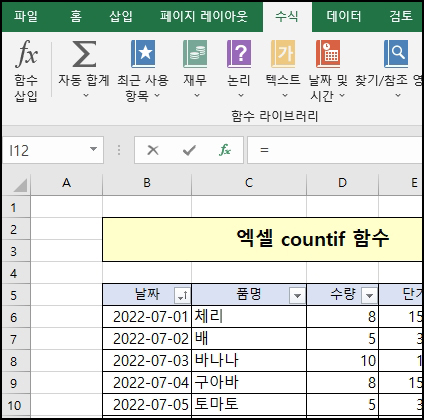This screenshot has width=424, height=420.
Task: Open the 함수 삽입 (Insert Function) fx button
Action: pyautogui.click(x=26, y=71)
